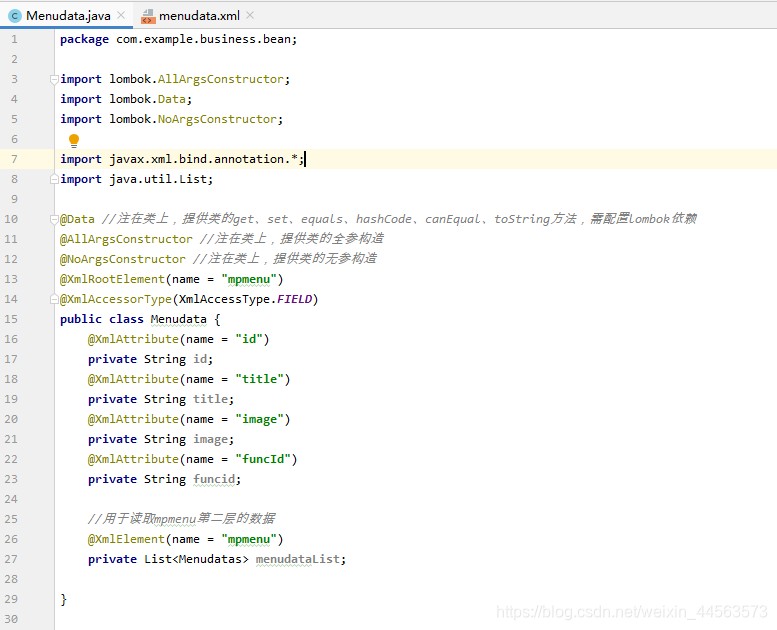Click the XML file icon on menudata.xml tab
This screenshot has width=777, height=630.
click(x=148, y=16)
